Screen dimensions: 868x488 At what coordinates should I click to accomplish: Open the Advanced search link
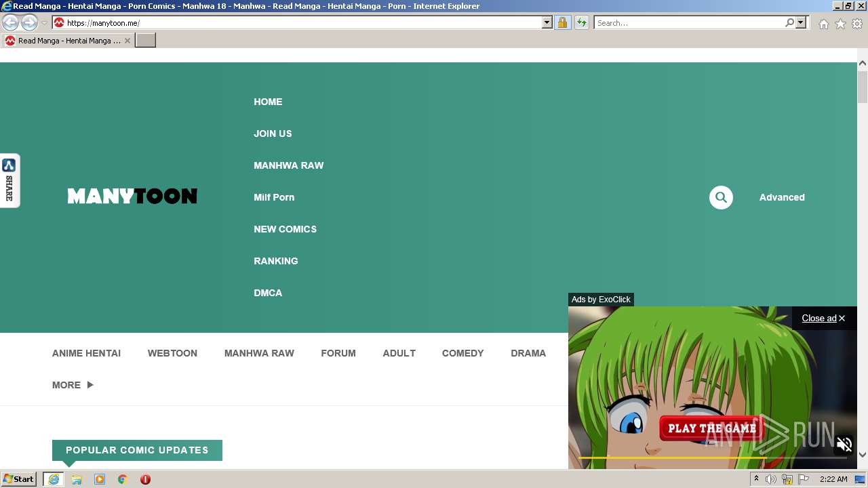coord(782,197)
